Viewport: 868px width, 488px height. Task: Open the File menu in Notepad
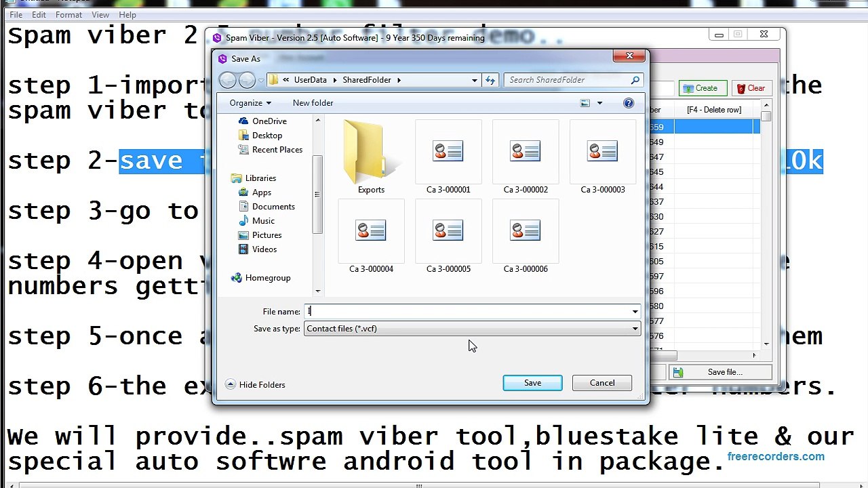tap(16, 14)
